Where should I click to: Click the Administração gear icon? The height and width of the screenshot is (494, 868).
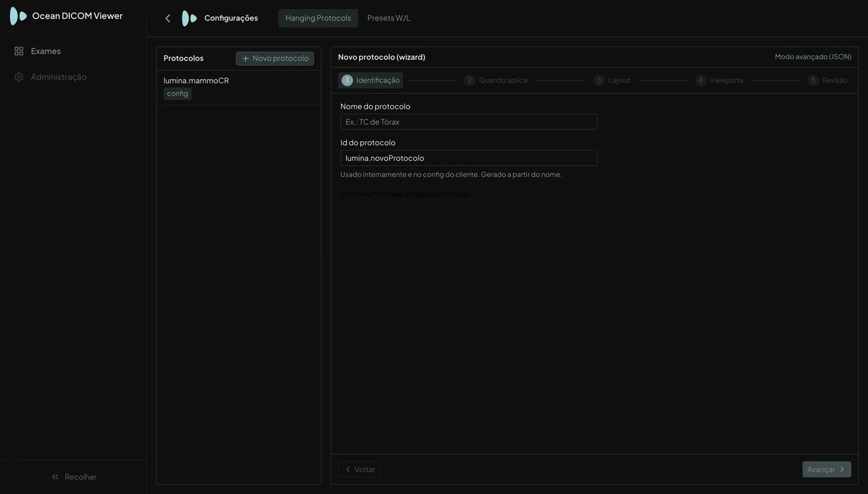[x=19, y=77]
